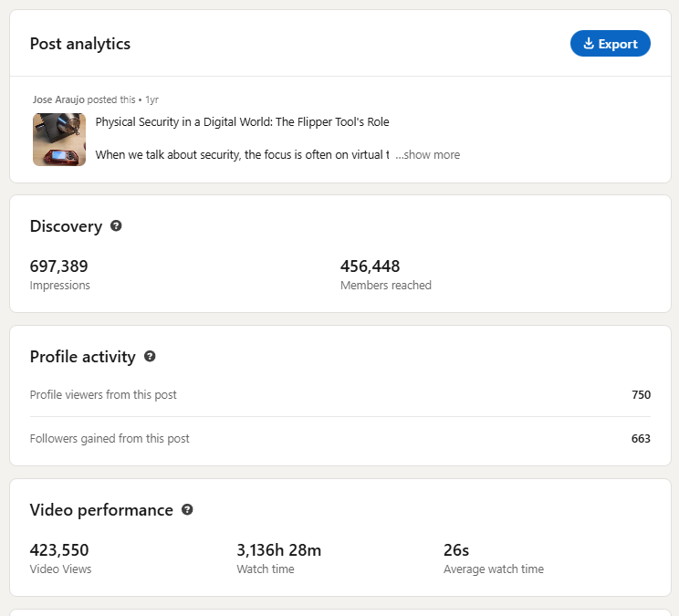Select the 456,448 members reached figure
Image resolution: width=679 pixels, height=616 pixels.
point(370,266)
